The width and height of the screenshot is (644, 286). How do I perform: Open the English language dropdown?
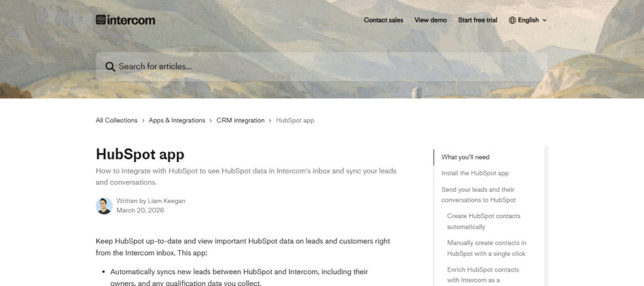pyautogui.click(x=528, y=20)
